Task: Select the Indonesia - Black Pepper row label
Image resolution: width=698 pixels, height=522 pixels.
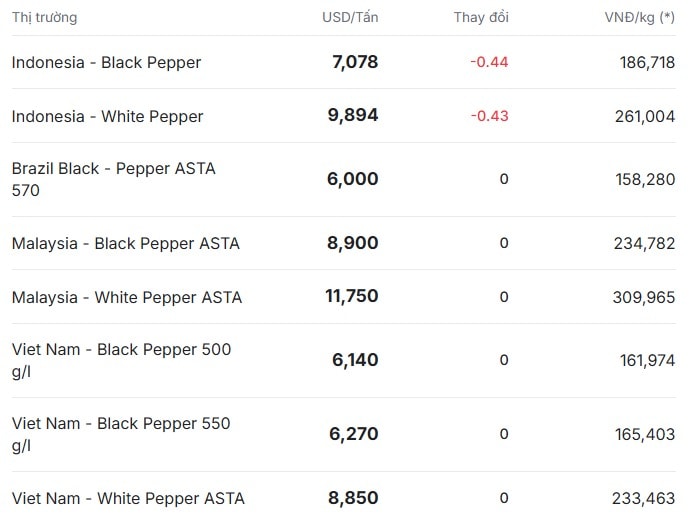Action: click(x=106, y=62)
